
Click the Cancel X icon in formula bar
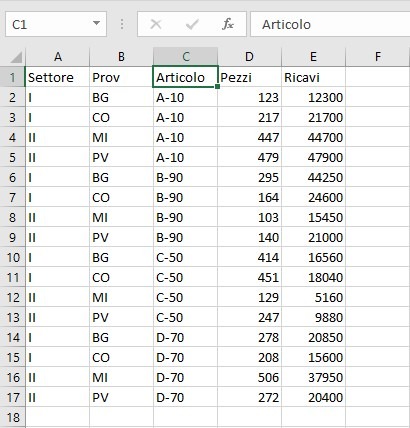point(156,24)
